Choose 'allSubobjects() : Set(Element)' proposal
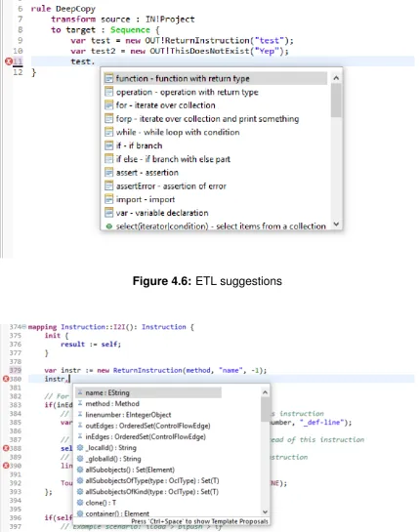This screenshot has width=419, height=532. (x=130, y=470)
